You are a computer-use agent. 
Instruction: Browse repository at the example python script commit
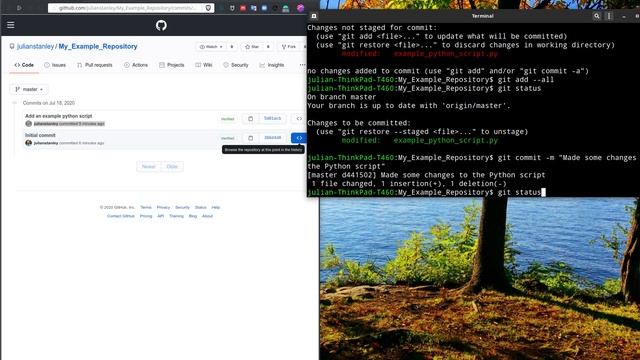[x=299, y=118]
